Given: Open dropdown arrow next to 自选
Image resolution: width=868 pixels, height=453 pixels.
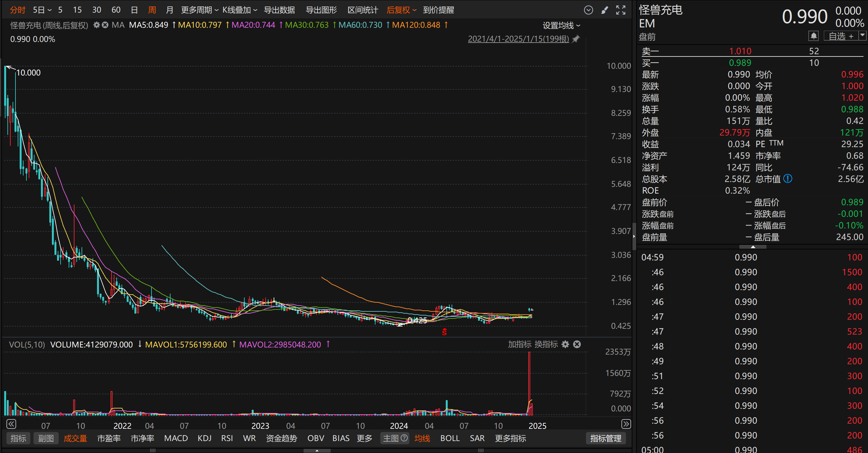Looking at the screenshot, I should pos(862,36).
